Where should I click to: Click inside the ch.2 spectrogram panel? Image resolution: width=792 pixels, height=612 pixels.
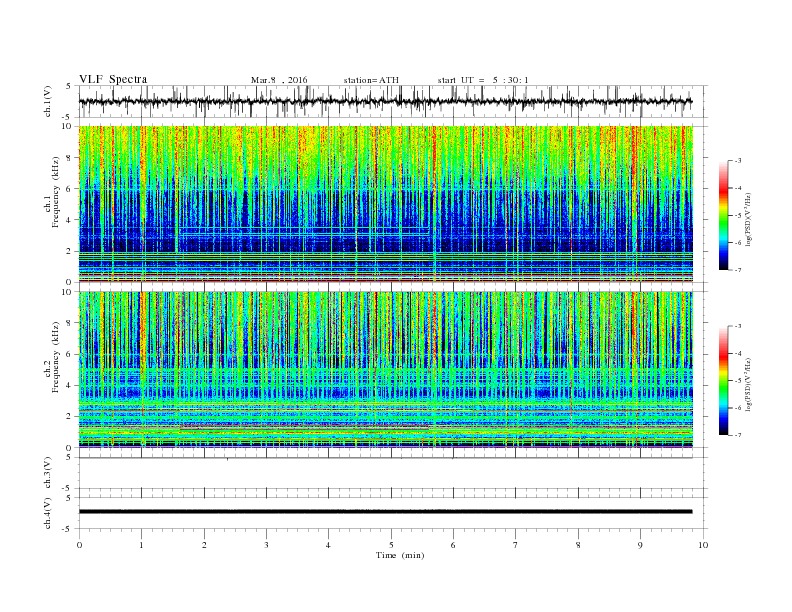tap(385, 369)
